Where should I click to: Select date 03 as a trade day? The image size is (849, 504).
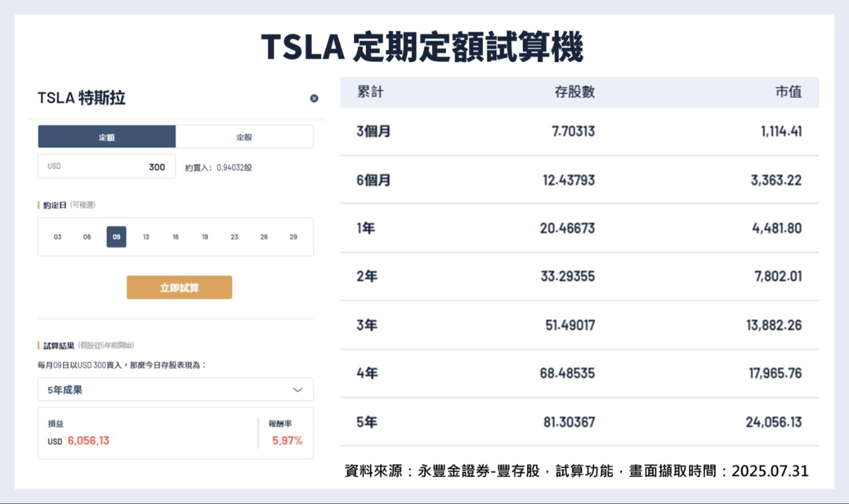point(57,237)
